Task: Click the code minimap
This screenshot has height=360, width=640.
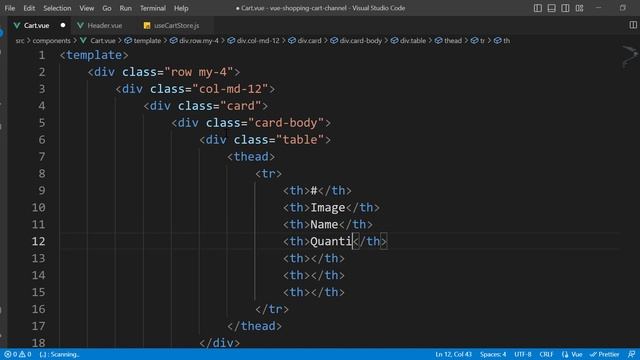Action: pyautogui.click(x=629, y=56)
